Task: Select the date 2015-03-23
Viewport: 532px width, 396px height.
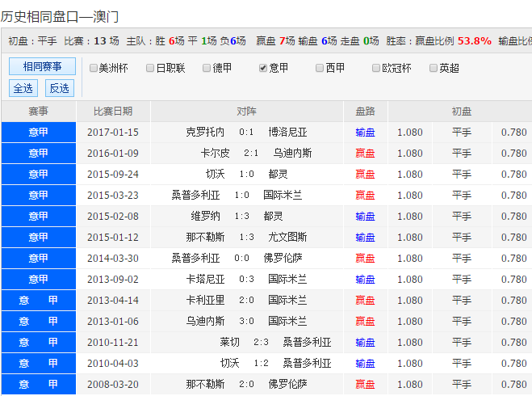Action: click(113, 196)
